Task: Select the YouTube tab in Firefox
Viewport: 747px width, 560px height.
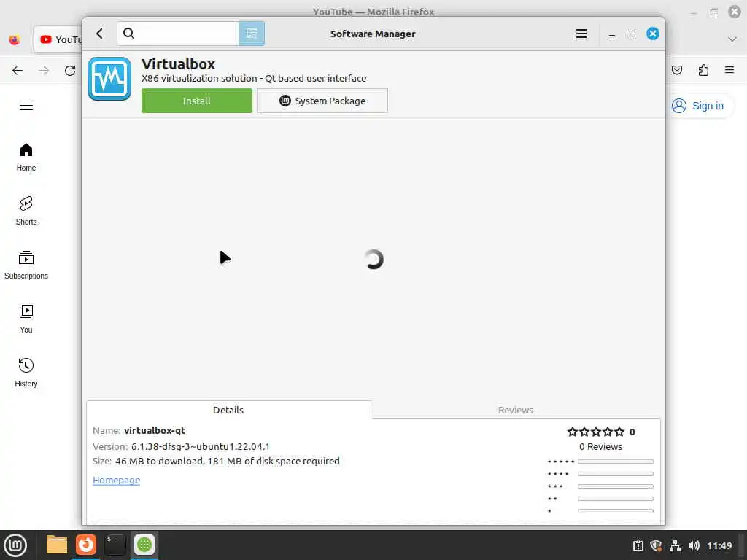Action: [x=58, y=39]
